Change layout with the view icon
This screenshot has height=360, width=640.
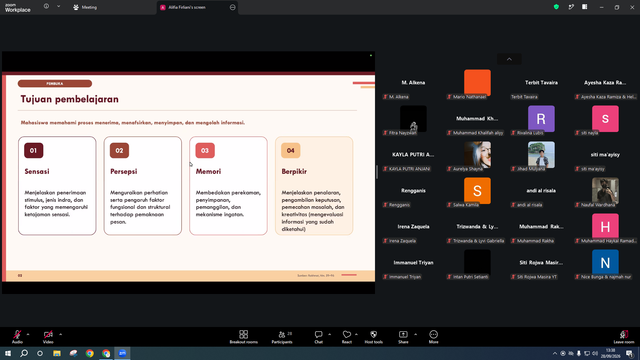tap(584, 7)
